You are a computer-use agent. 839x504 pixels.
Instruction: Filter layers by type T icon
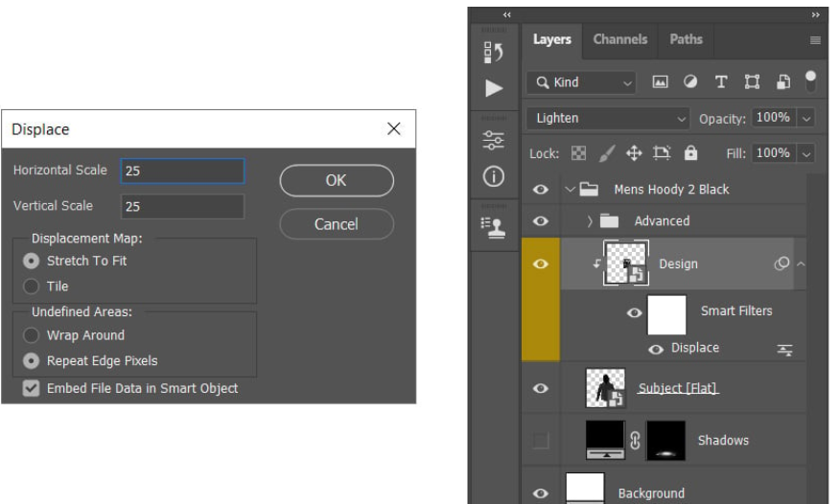(721, 81)
